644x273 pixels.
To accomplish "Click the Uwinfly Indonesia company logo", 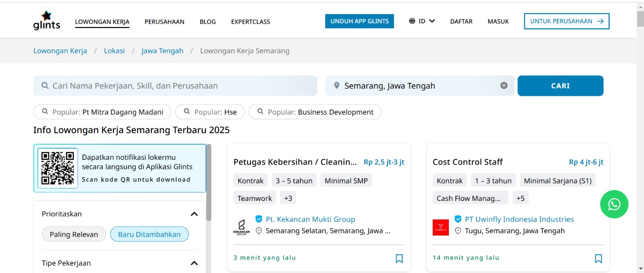I will click(441, 227).
